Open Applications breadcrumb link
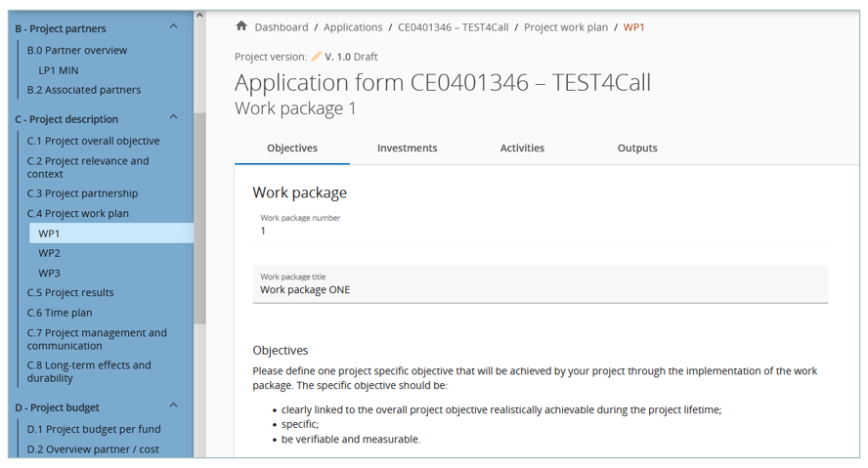This screenshot has width=868, height=468. pyautogui.click(x=353, y=27)
